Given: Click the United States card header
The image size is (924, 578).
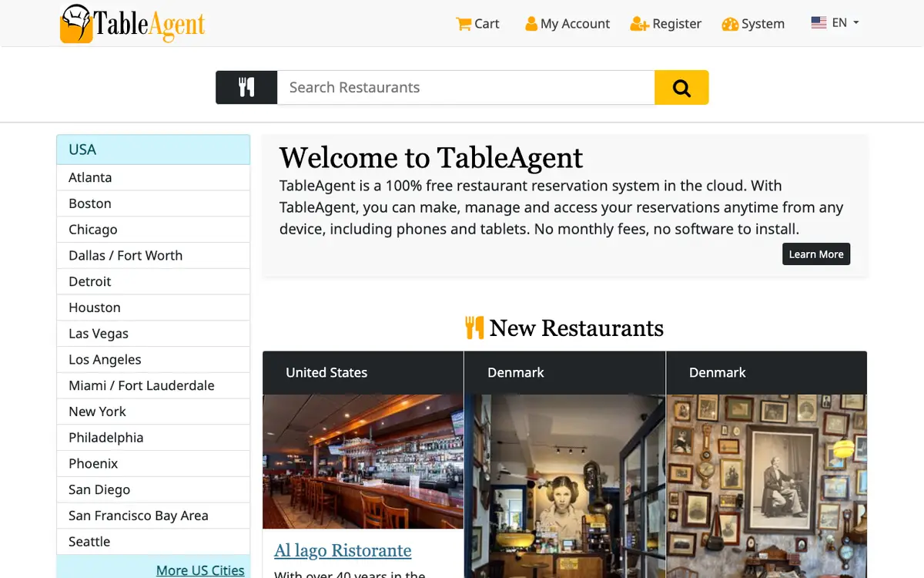Looking at the screenshot, I should coord(363,373).
